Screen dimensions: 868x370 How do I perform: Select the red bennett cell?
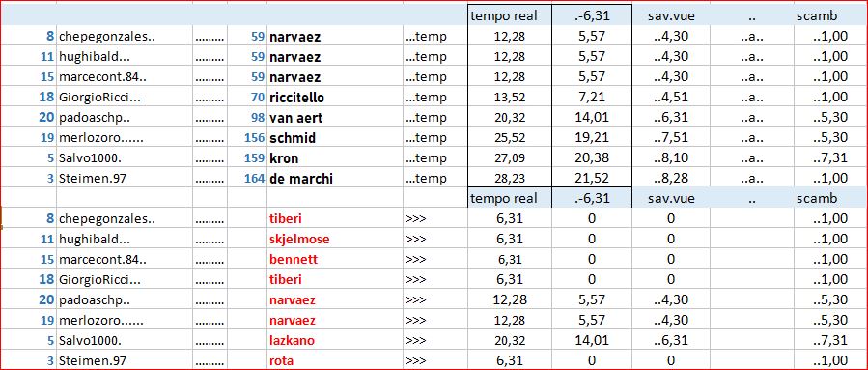335,259
